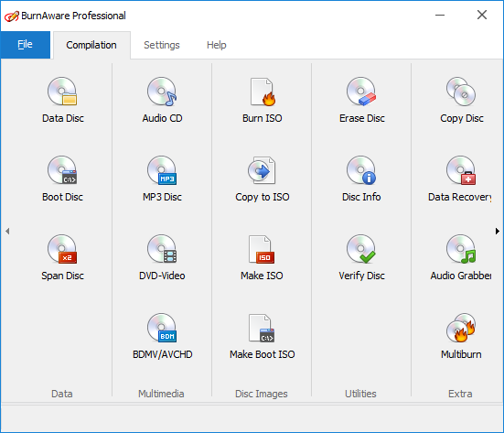Open the Audio Grabber tool
Viewport: 504px width, 433px height.
461,257
